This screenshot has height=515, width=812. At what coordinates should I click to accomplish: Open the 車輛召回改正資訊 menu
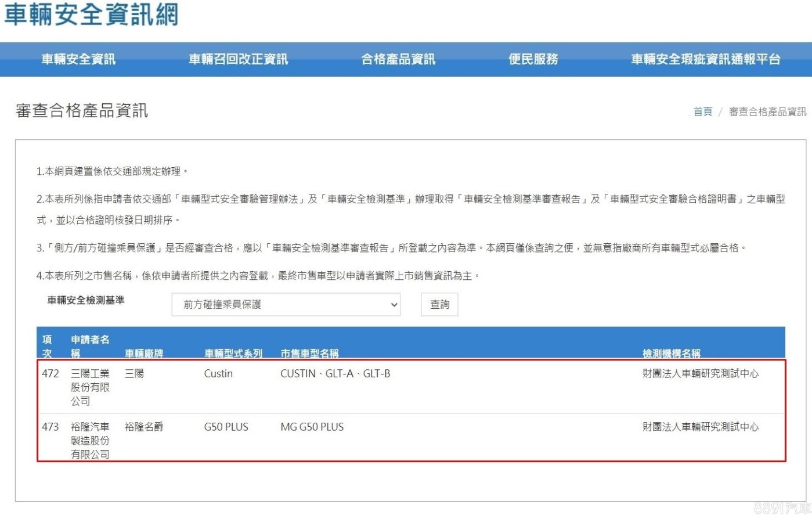(238, 59)
